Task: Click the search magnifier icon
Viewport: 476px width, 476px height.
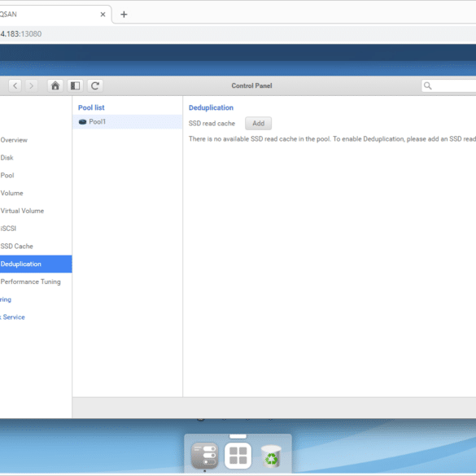Action: (427, 86)
